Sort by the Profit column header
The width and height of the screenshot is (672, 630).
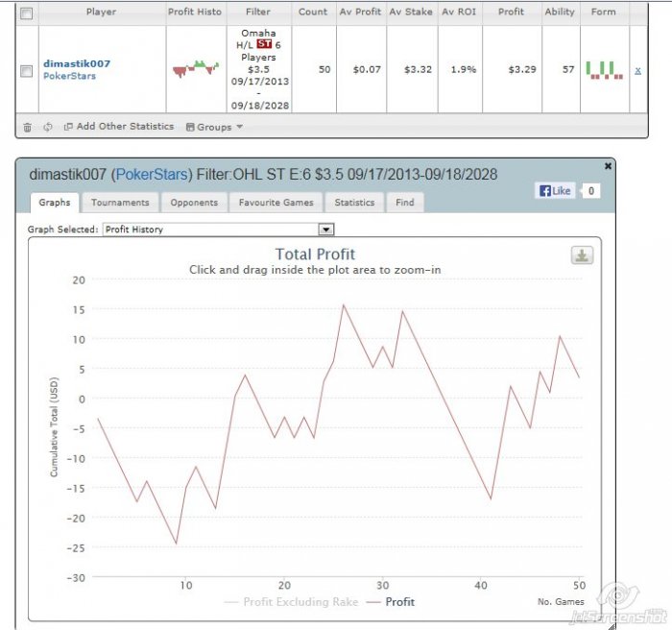coord(511,12)
